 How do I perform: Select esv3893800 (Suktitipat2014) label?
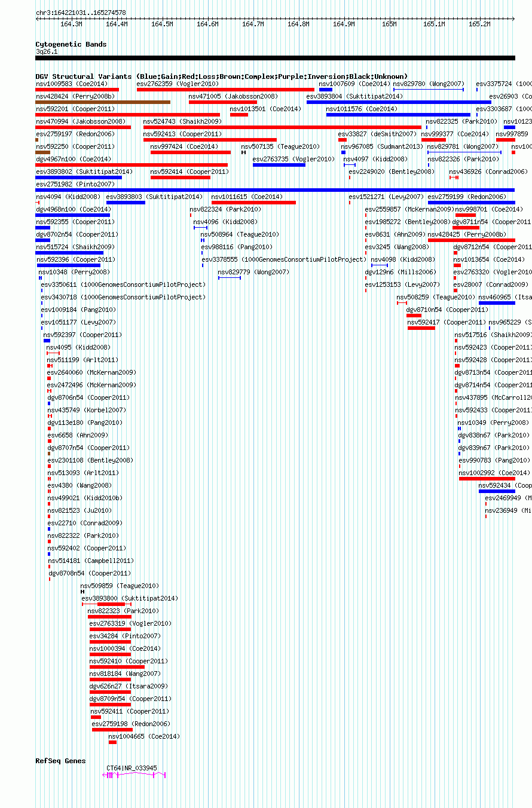(130, 598)
